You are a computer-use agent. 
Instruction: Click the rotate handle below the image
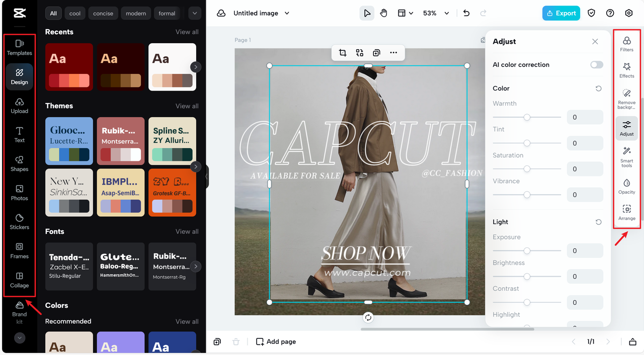[x=368, y=317]
